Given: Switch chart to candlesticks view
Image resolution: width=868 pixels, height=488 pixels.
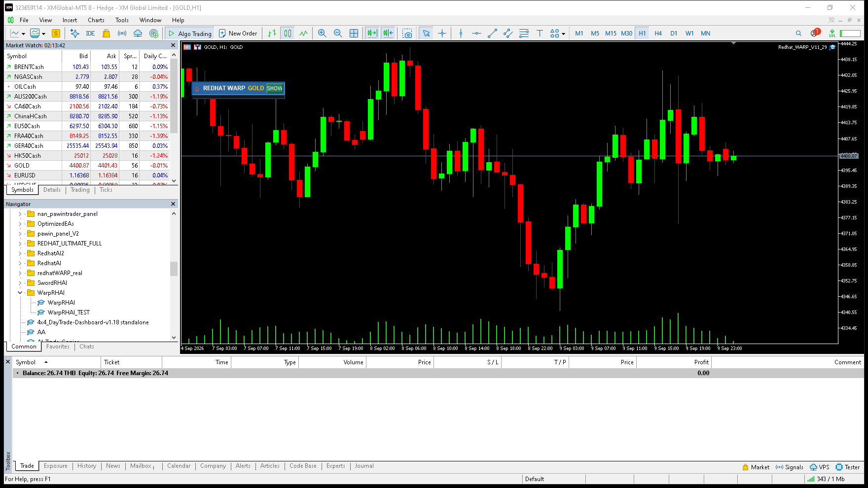Looking at the screenshot, I should point(288,34).
